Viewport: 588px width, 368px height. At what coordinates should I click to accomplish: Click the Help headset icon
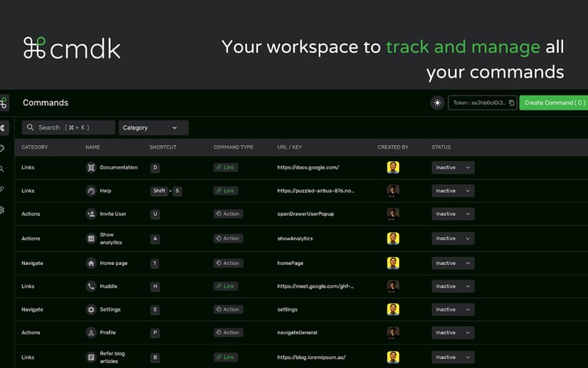(x=90, y=191)
